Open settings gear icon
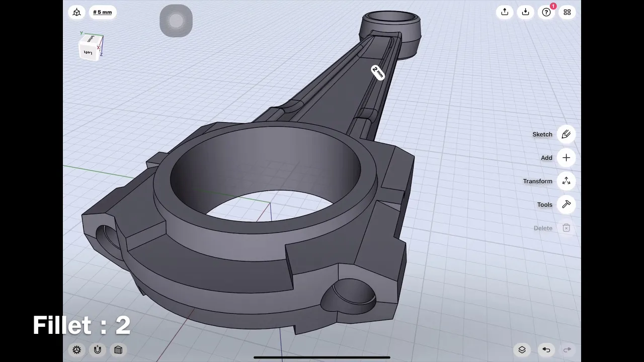644x362 pixels. tap(77, 350)
